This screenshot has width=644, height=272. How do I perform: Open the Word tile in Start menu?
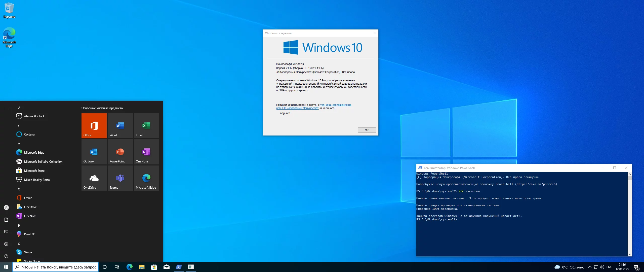click(120, 125)
